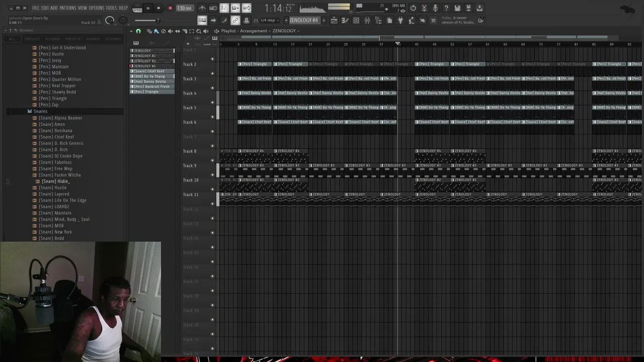Open the channel rack icon
644x362 pixels.
click(x=356, y=21)
